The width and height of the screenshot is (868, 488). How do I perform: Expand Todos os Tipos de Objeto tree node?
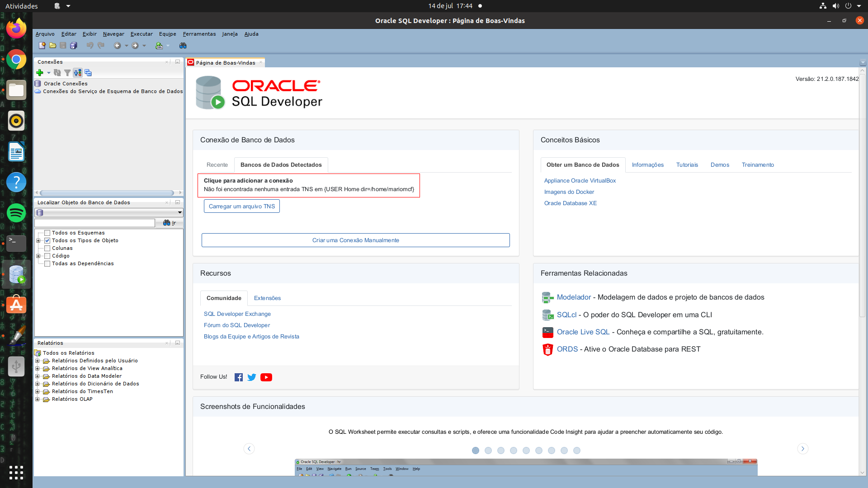tap(38, 241)
